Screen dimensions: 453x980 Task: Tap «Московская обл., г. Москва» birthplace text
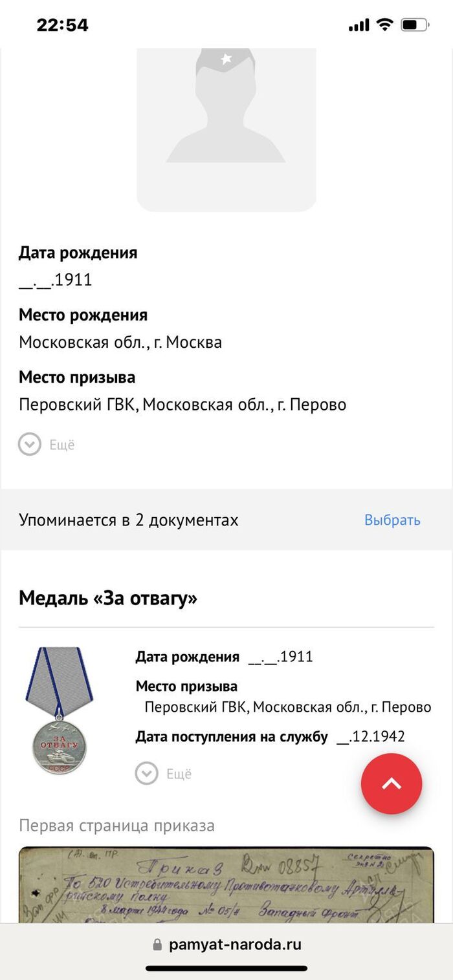pos(120,342)
